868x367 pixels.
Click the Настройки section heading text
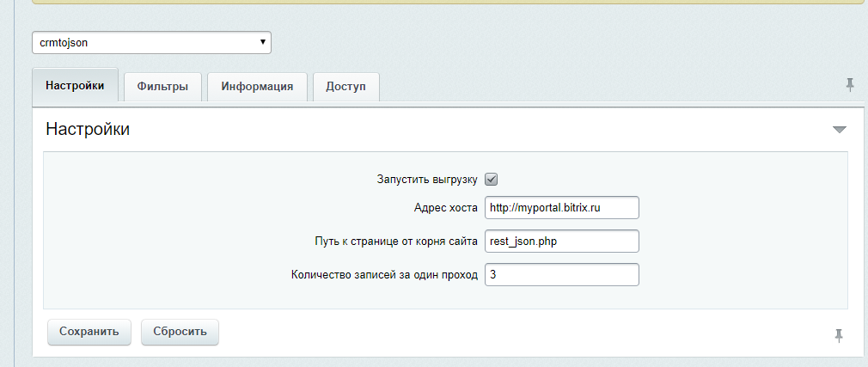88,129
